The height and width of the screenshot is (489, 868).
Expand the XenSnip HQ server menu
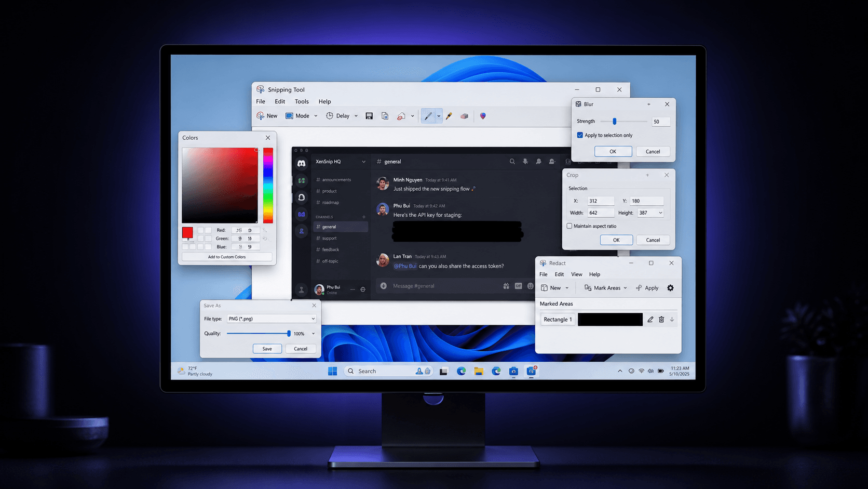(363, 162)
